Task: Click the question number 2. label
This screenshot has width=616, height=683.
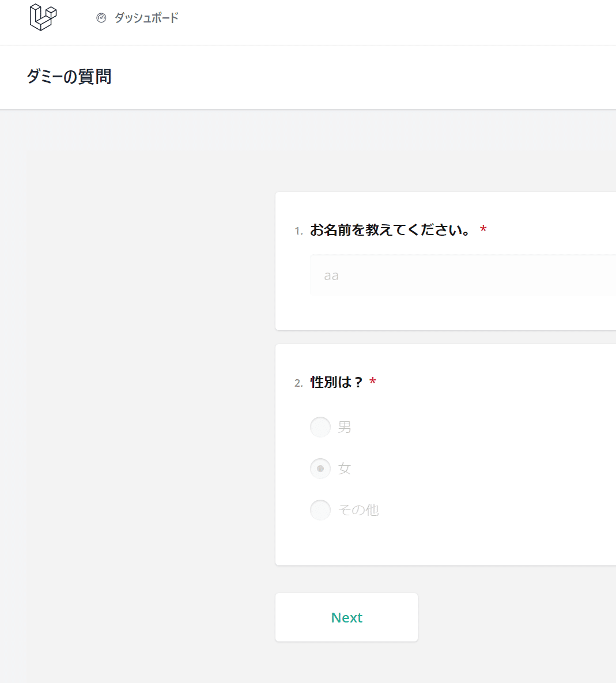Action: [298, 383]
